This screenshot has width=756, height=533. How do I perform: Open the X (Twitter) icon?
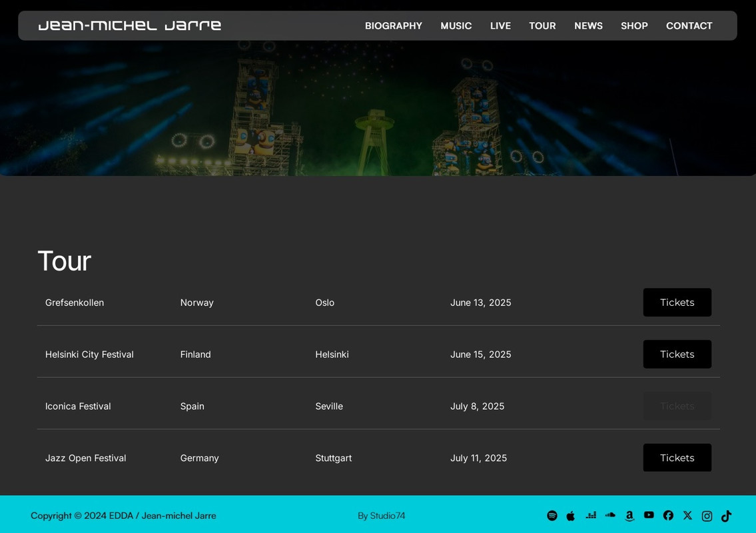[x=687, y=515]
